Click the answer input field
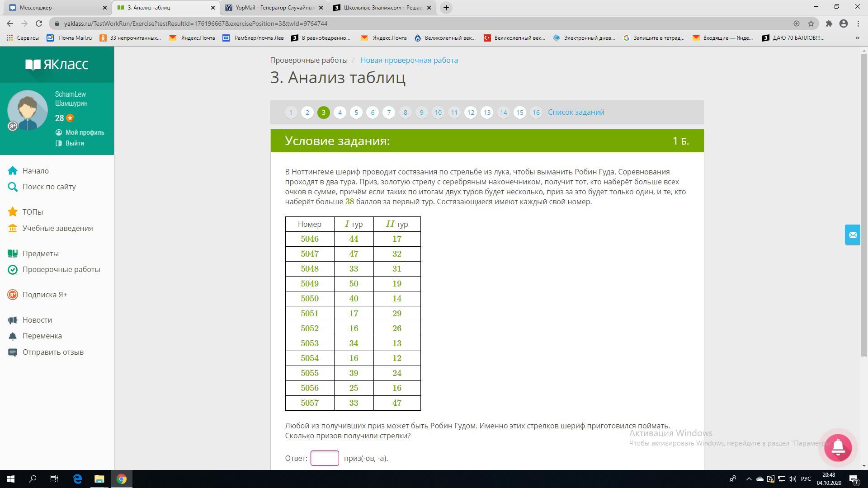Screen dimensions: 868x488 click(x=324, y=458)
